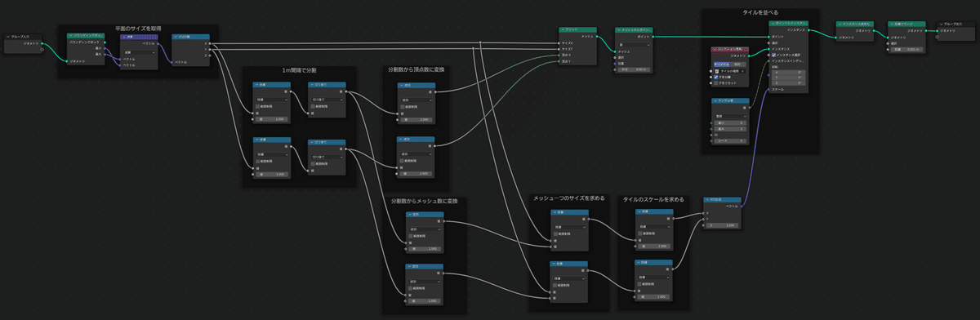The image size is (980, 320).
Task: Toggle 範囲制限 on upper 除算 node in 1m間隔で分割
Action: pos(257,106)
